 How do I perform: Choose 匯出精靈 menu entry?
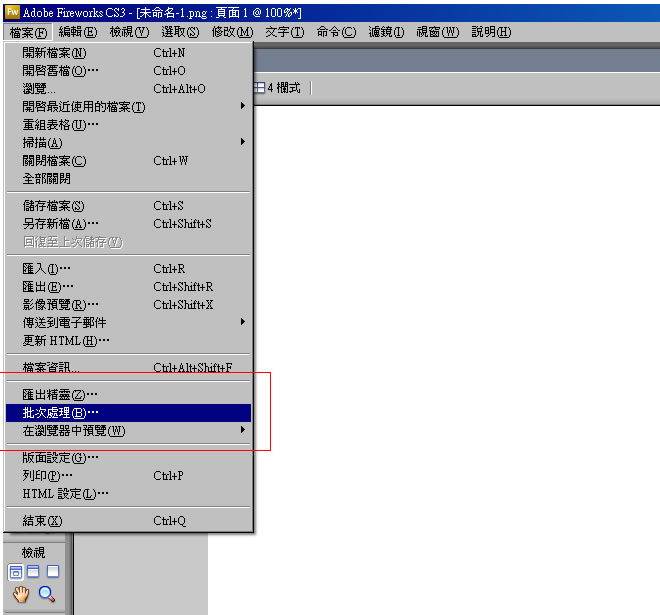(61, 394)
